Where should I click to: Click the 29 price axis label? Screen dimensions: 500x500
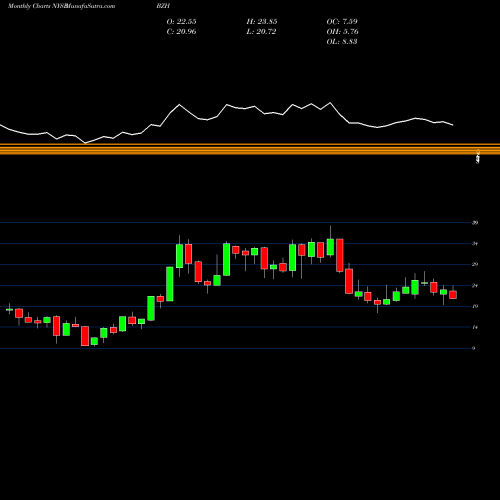475,264
